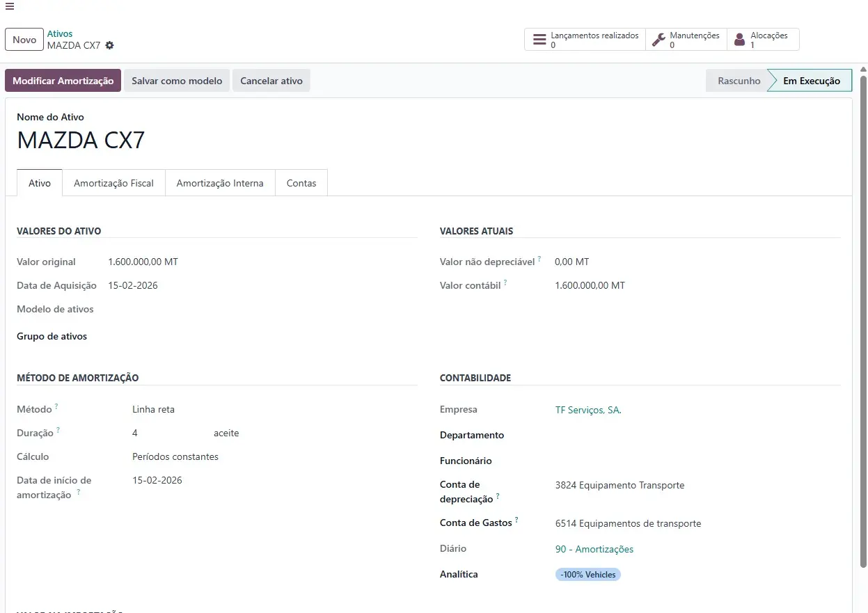This screenshot has height=613, width=868.
Task: Show help tooltip for Método
Action: coord(56,406)
